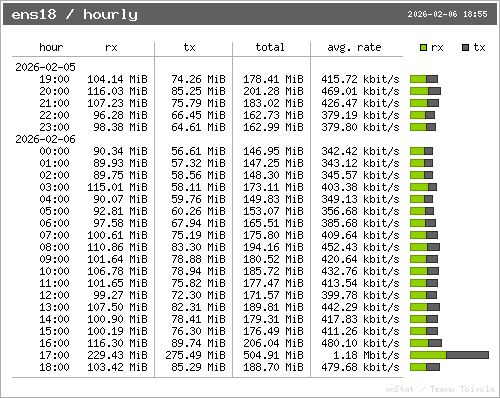Click the green rx legend swatch
Screen dimensions: 500x398
[423, 48]
